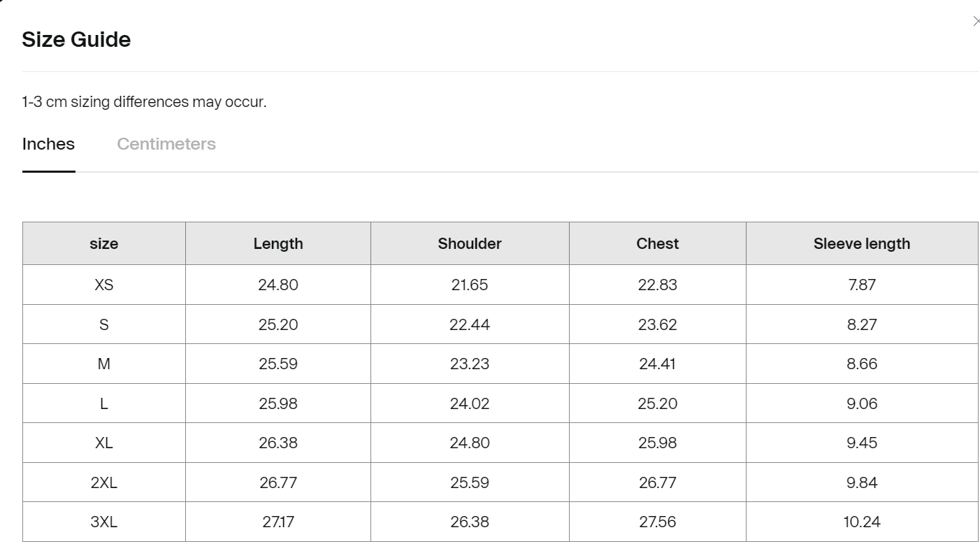Select the S size row label
The width and height of the screenshot is (980, 544).
(103, 324)
